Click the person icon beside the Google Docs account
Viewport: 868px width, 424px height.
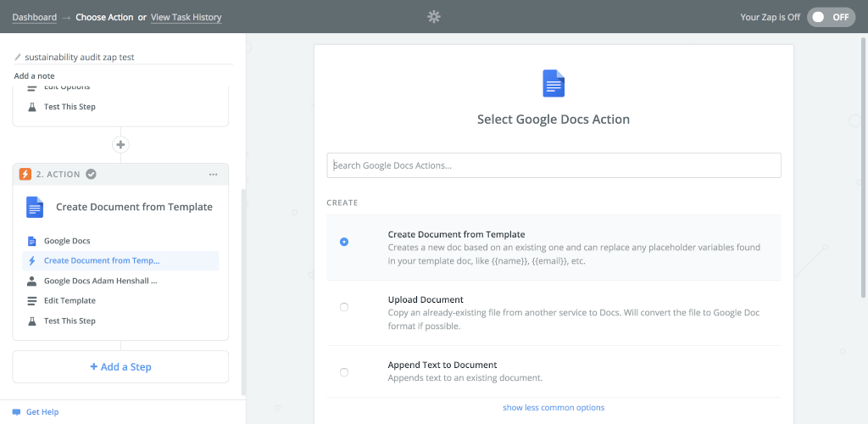point(31,282)
